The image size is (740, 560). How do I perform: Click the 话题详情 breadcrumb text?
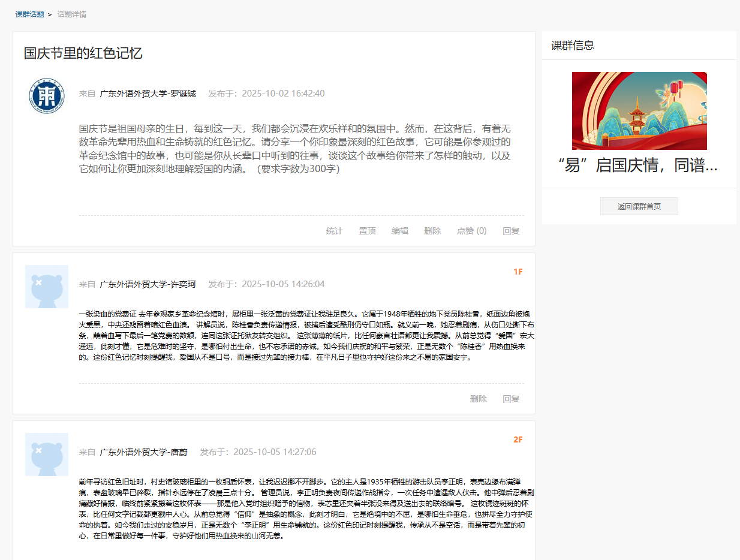[72, 14]
